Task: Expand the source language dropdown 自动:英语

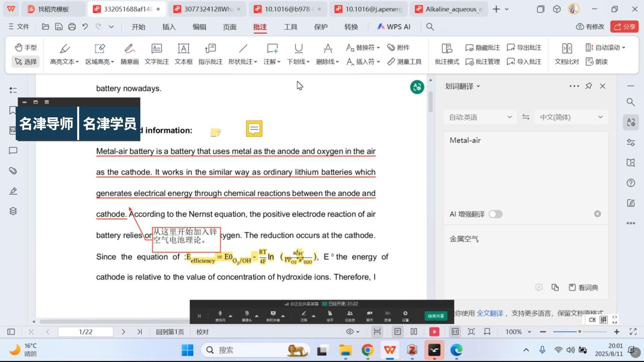Action: [x=480, y=117]
